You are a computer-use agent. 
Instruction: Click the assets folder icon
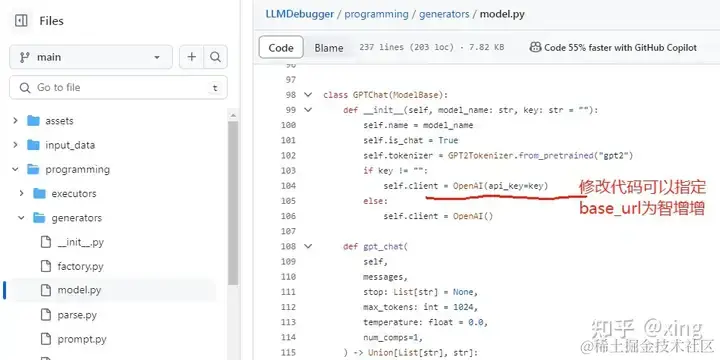33,121
